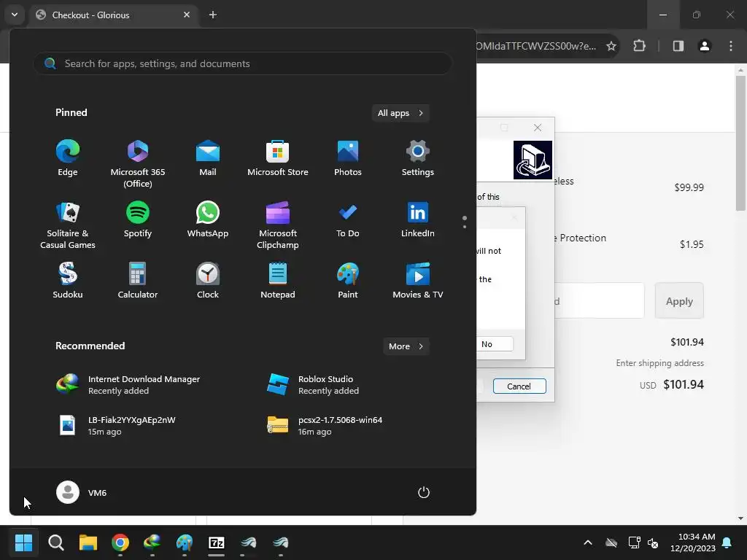The width and height of the screenshot is (747, 560).
Task: Open Chrome extensions puzzle icon
Action: pyautogui.click(x=639, y=46)
